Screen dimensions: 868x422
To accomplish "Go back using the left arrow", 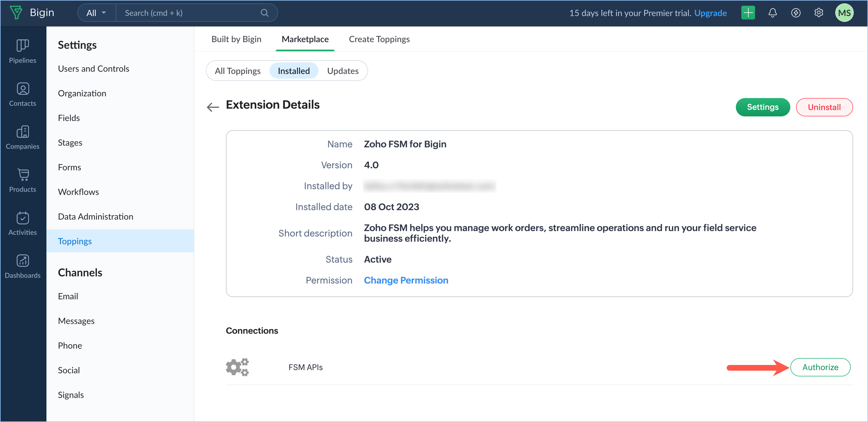I will click(213, 107).
